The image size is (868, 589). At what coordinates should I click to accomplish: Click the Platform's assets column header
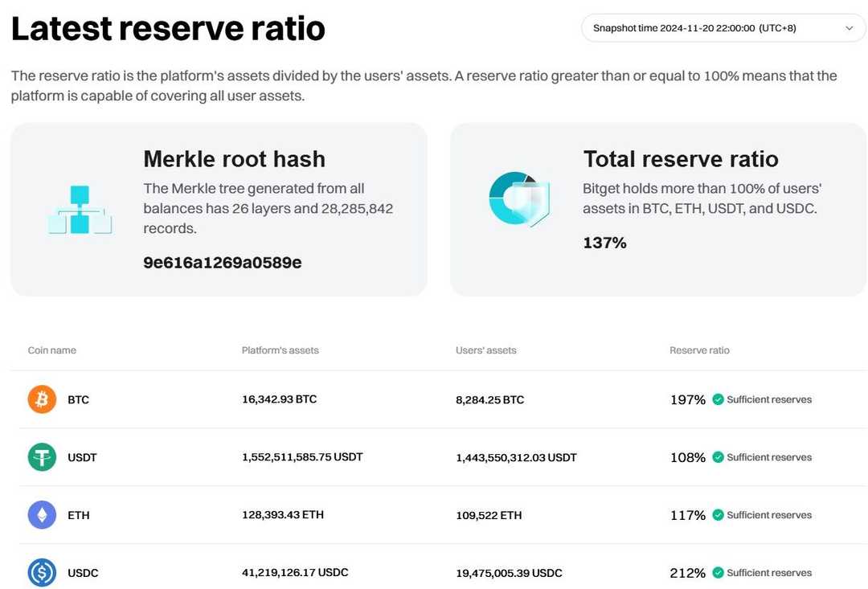pos(280,350)
